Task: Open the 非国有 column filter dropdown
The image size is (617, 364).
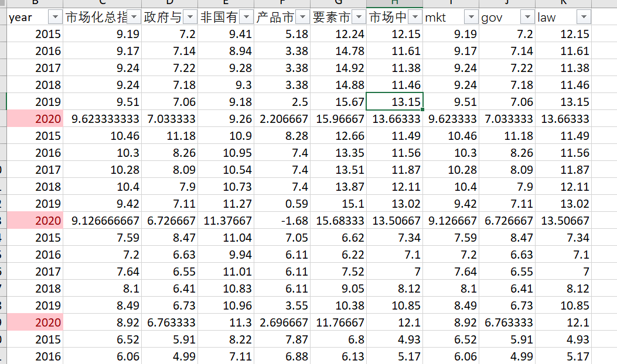Action: 246,17
